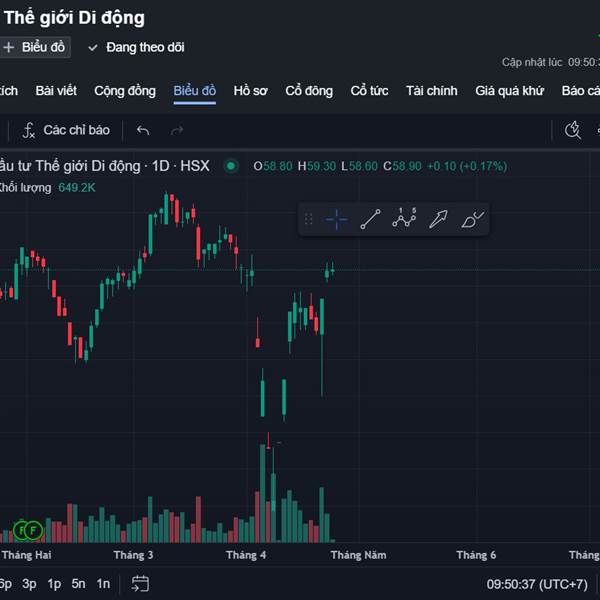
Task: Select the 1p time range
Action: [x=54, y=584]
